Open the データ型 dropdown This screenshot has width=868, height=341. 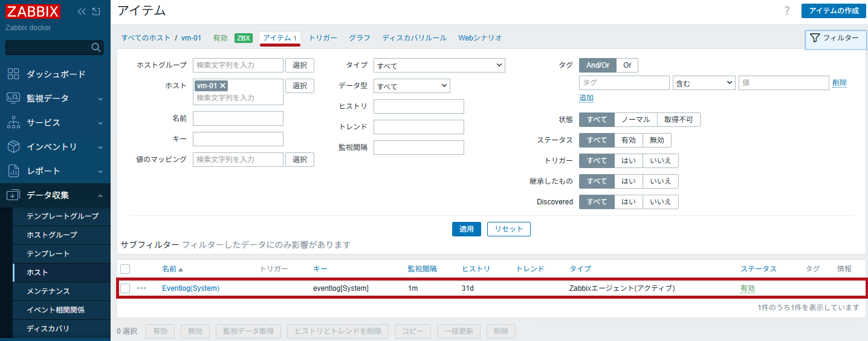[x=411, y=86]
